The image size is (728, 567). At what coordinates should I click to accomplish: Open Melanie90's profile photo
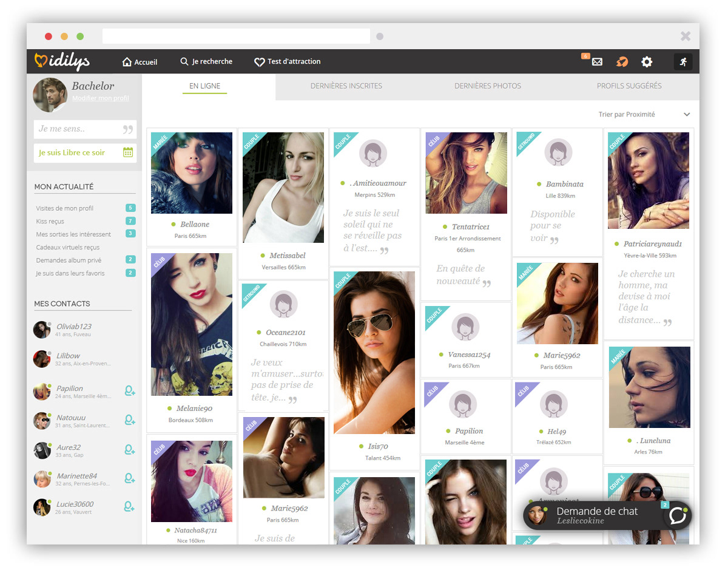(192, 325)
